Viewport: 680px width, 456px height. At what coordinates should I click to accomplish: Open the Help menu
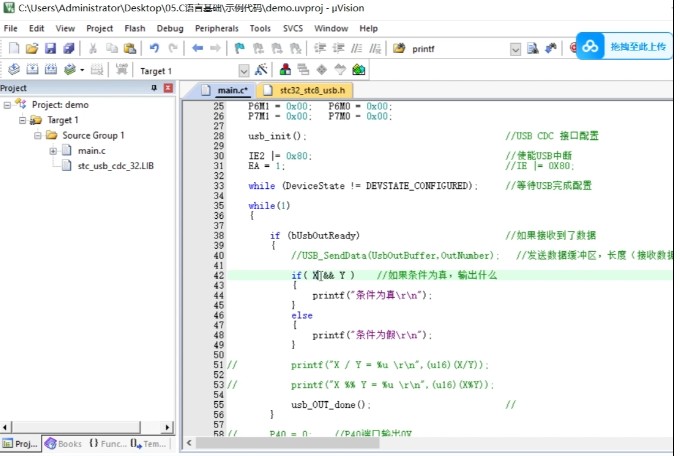pyautogui.click(x=368, y=29)
